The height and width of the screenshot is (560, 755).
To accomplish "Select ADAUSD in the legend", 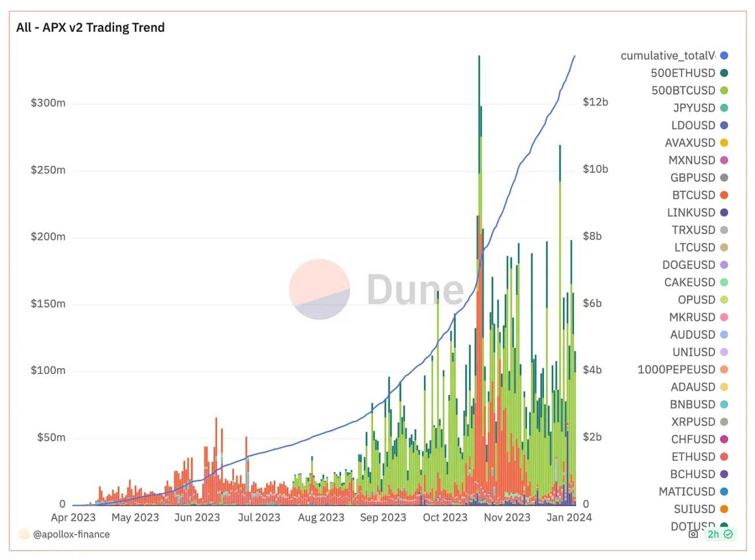I will [x=700, y=387].
